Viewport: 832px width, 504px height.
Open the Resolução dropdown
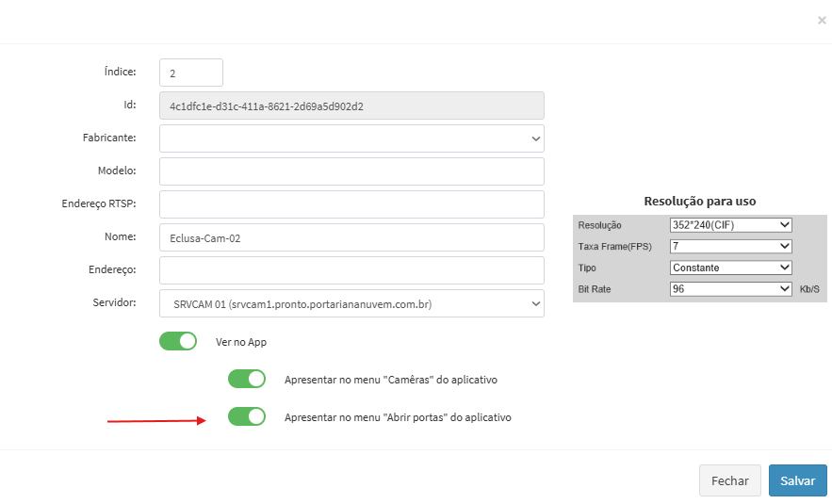pyautogui.click(x=730, y=225)
